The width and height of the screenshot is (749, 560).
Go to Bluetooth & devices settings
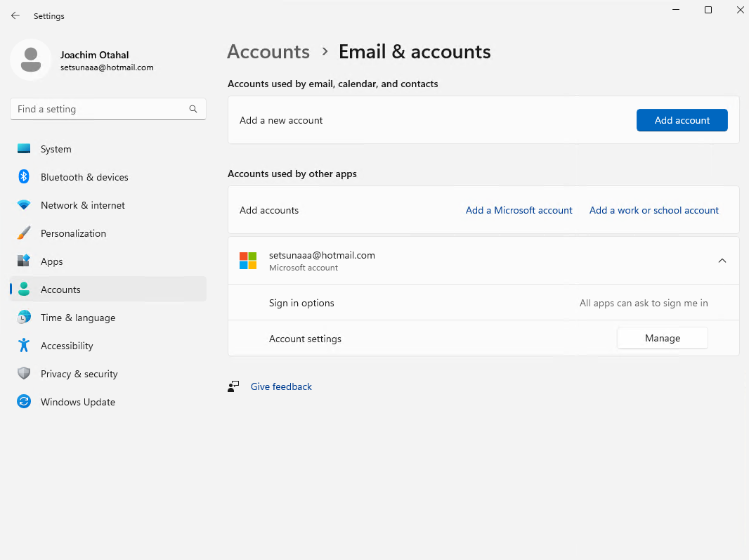(x=108, y=177)
